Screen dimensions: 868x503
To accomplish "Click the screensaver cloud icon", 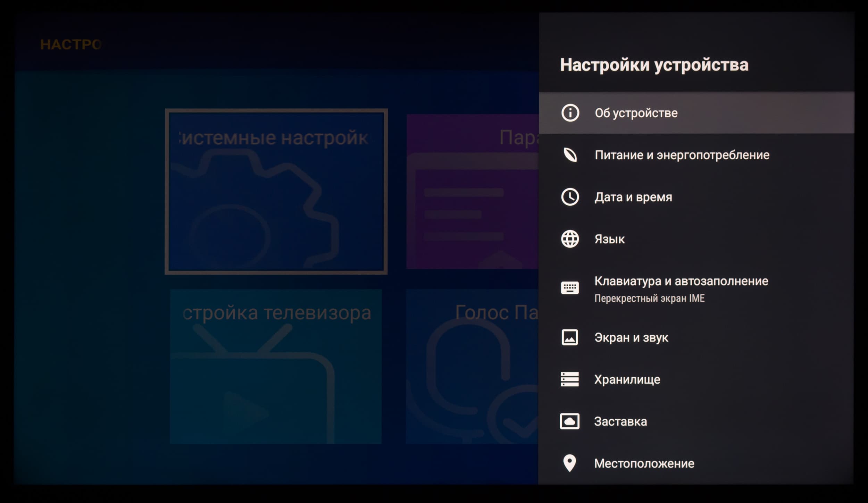I will point(570,421).
